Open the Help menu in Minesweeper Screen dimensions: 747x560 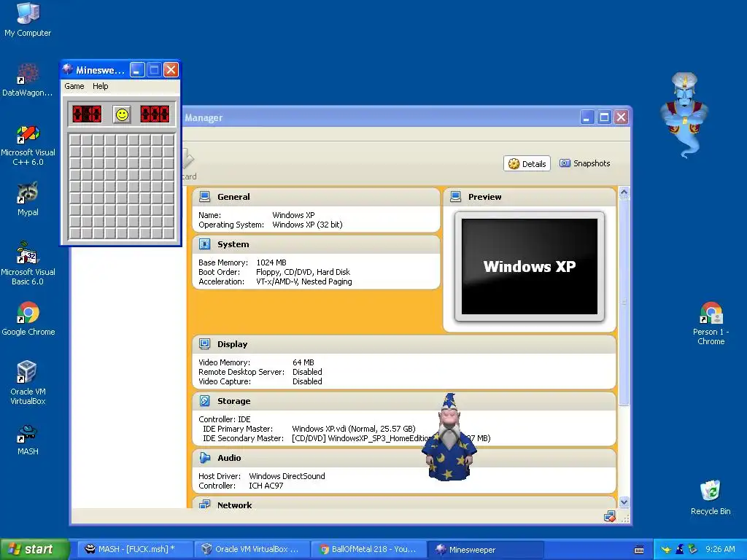101,86
